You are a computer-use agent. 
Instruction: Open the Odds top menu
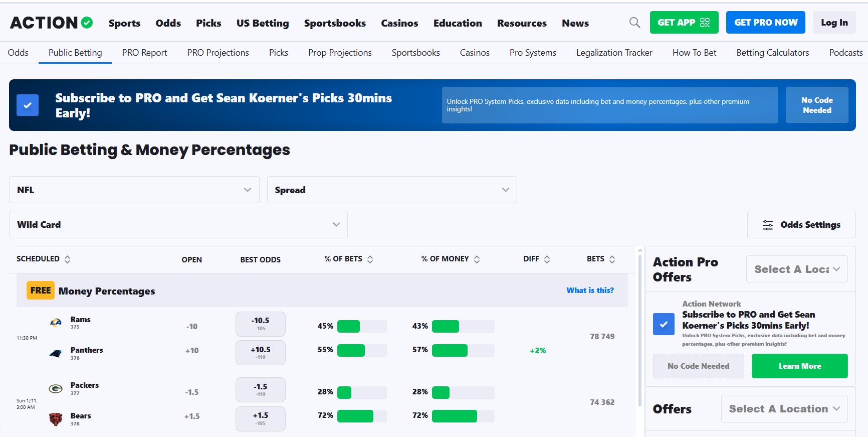[x=168, y=23]
